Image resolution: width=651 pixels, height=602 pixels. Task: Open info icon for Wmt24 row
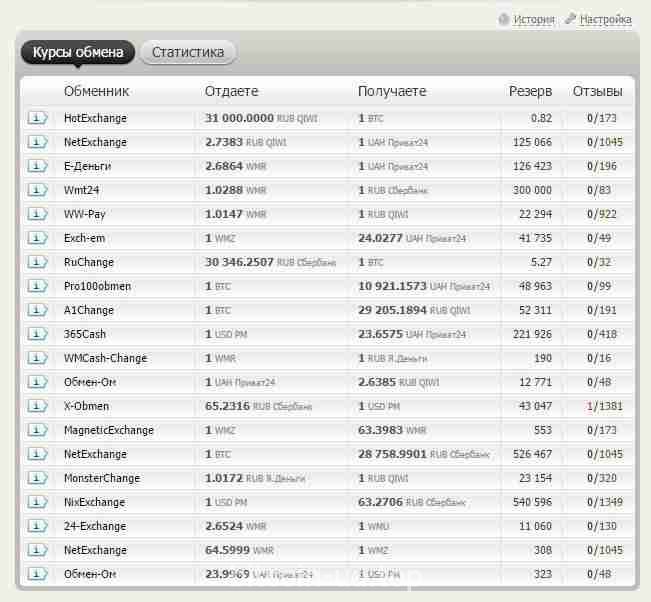point(37,190)
